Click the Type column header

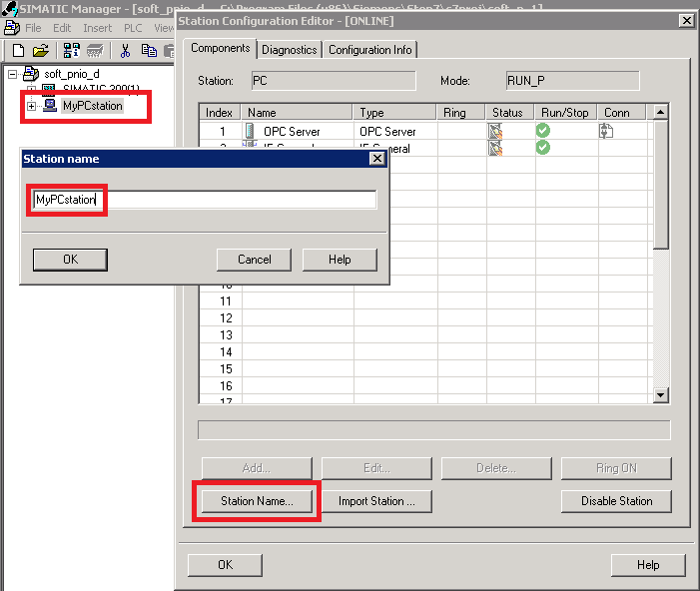tap(394, 113)
